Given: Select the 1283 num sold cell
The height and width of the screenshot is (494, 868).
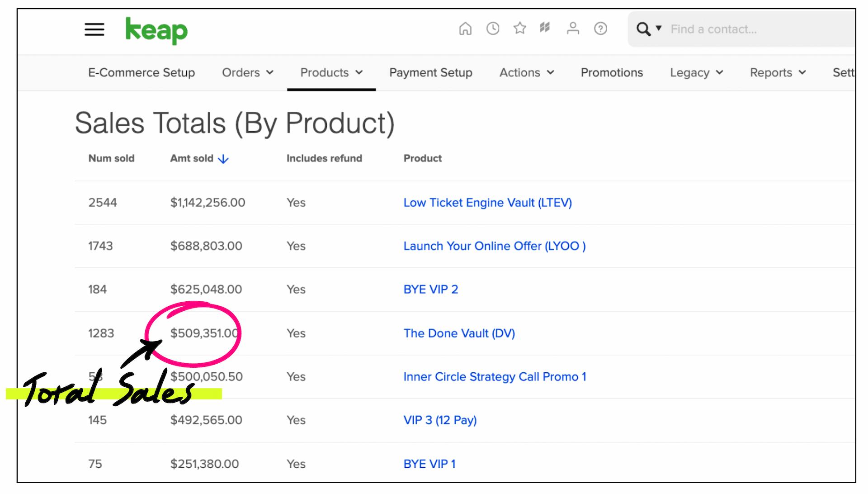Looking at the screenshot, I should coord(101,333).
